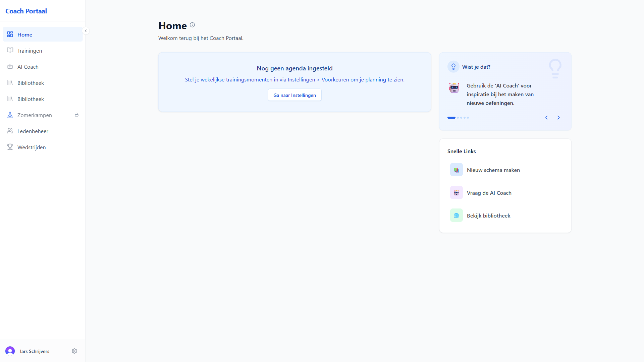The height and width of the screenshot is (362, 644).
Task: Click the info icon beside Home title
Action: point(192,25)
